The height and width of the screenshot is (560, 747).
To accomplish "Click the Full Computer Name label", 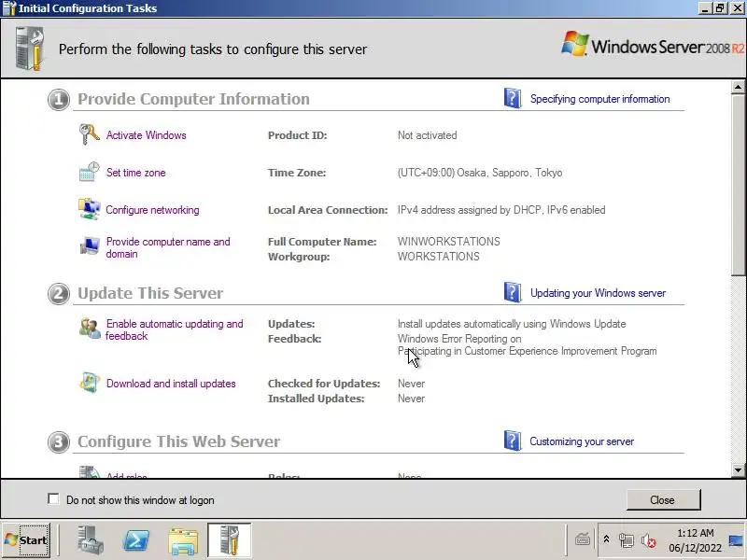I will point(322,242).
